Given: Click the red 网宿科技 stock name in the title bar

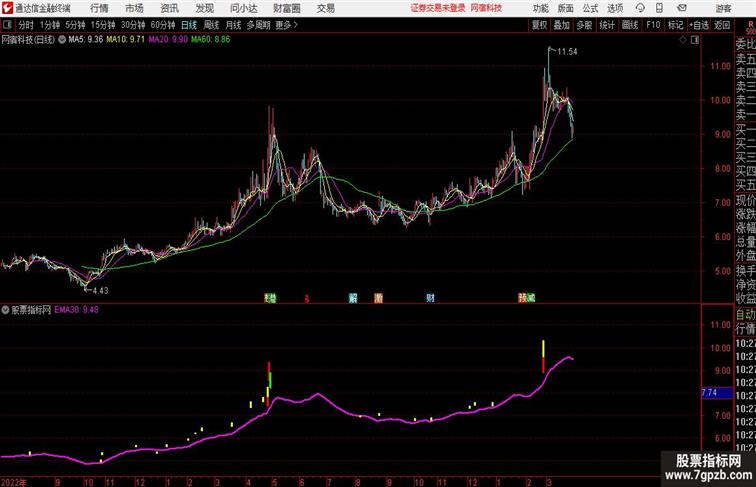Looking at the screenshot, I should pyautogui.click(x=486, y=8).
